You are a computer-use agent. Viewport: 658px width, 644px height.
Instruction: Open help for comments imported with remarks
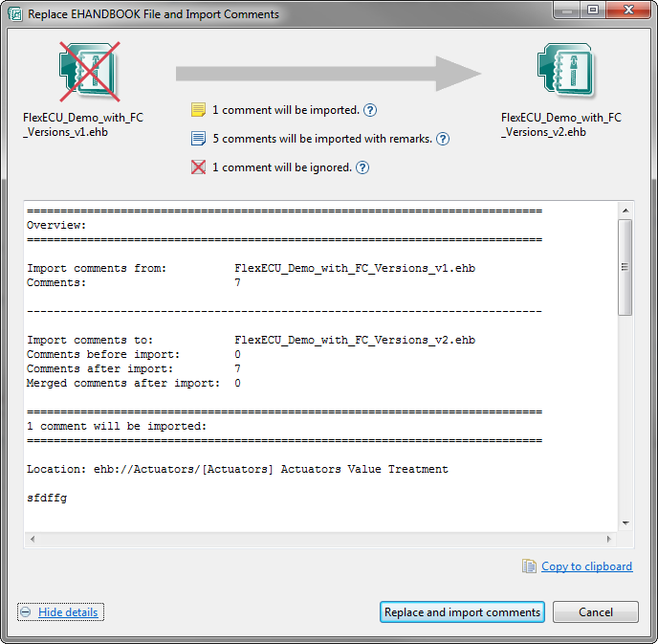pos(443,139)
